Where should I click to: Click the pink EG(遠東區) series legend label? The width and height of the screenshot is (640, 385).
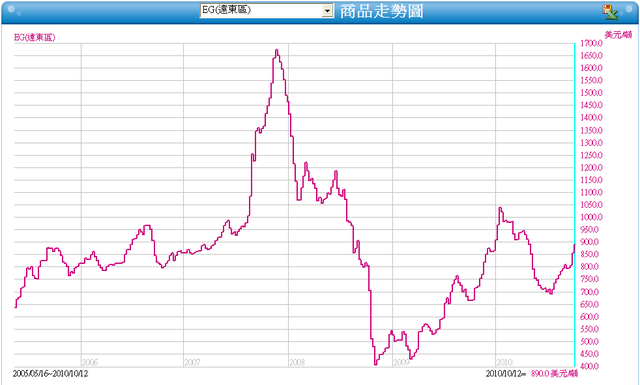pyautogui.click(x=35, y=38)
